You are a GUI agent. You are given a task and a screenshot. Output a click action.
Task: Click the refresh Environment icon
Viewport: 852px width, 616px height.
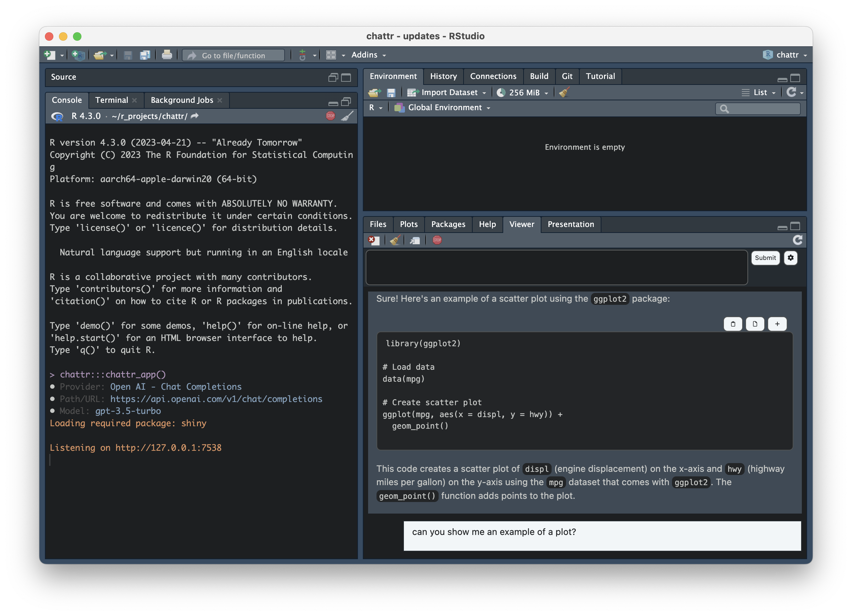tap(792, 92)
